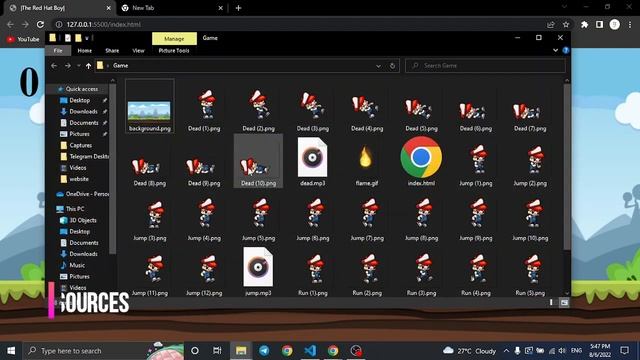This screenshot has height=360, width=640.
Task: Open Quick access in navigation pane
Action: point(82,89)
